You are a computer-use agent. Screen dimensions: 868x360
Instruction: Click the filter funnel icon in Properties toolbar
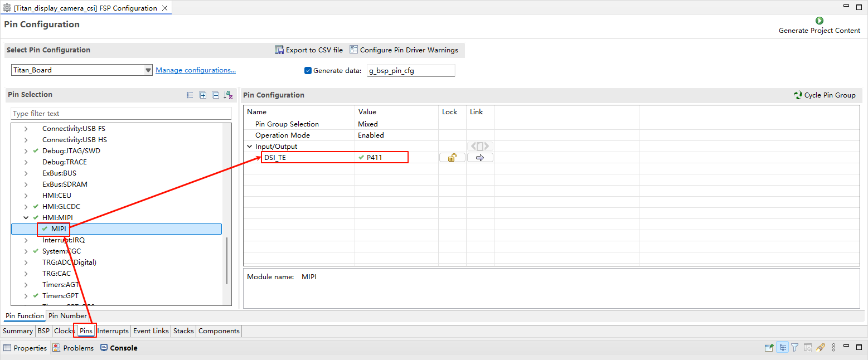(x=795, y=348)
